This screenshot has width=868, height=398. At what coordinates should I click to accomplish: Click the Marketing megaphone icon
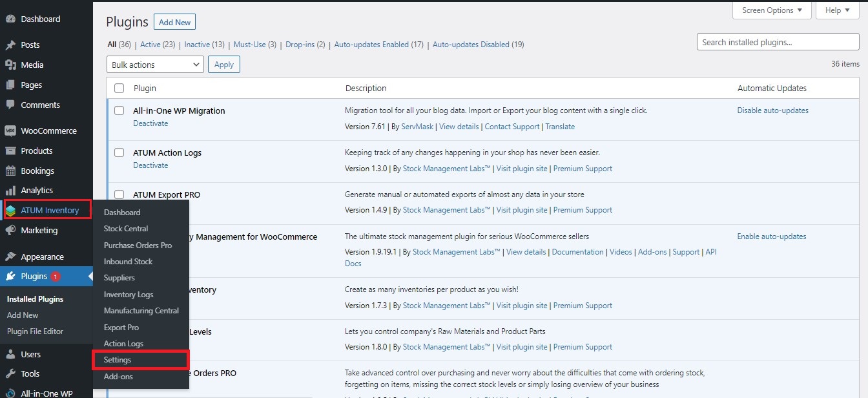10,230
